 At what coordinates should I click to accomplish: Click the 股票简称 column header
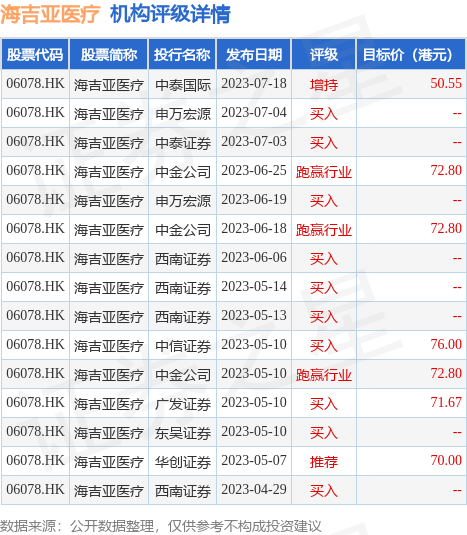point(108,55)
